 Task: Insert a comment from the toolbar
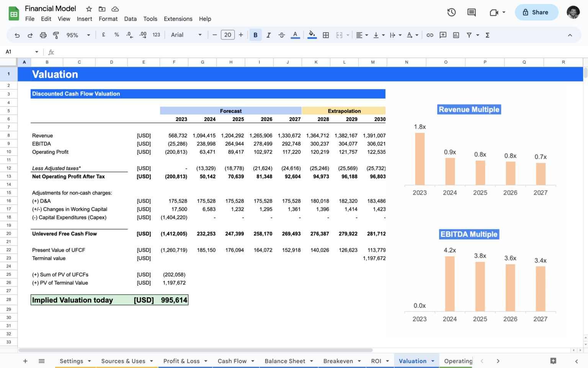443,35
